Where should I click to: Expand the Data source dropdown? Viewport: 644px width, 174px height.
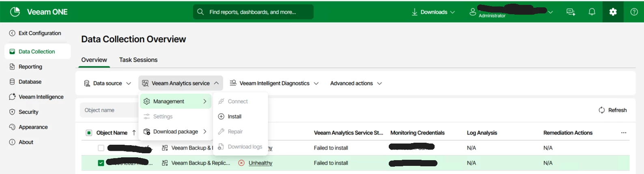point(108,83)
